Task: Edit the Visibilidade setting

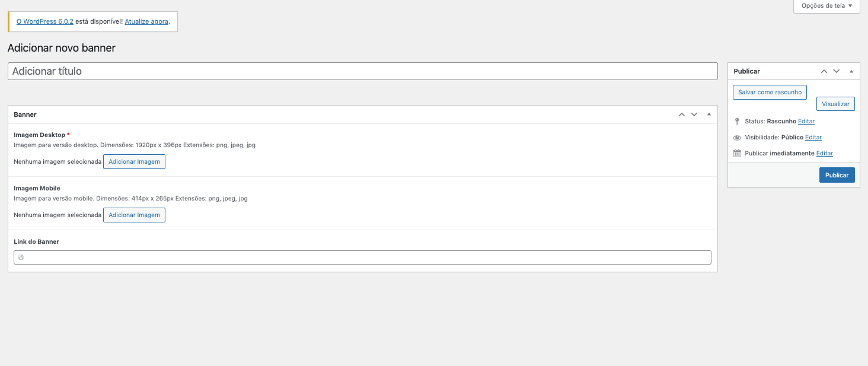Action: (x=813, y=138)
